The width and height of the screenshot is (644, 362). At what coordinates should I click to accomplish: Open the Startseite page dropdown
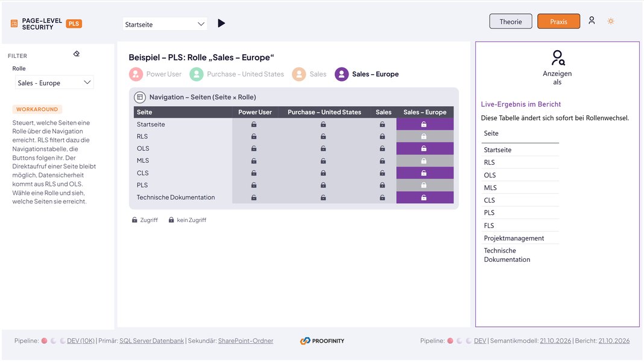165,24
